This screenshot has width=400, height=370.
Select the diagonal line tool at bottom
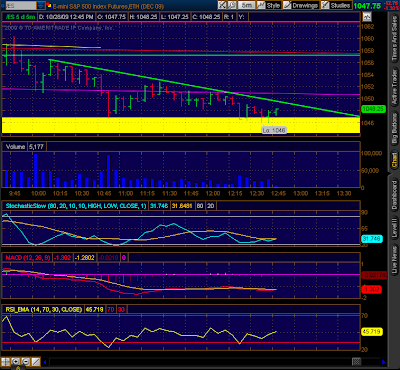[x=36, y=361]
